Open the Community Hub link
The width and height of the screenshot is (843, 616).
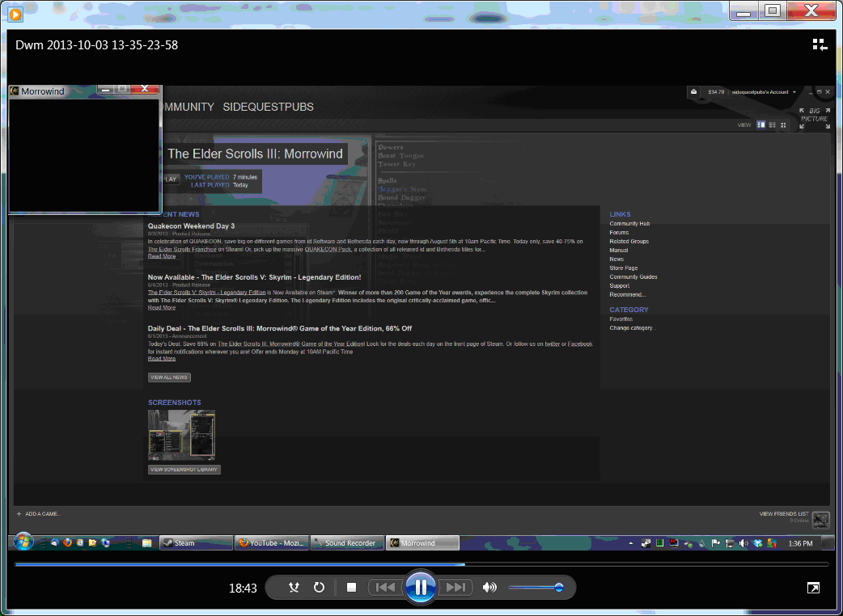(629, 224)
